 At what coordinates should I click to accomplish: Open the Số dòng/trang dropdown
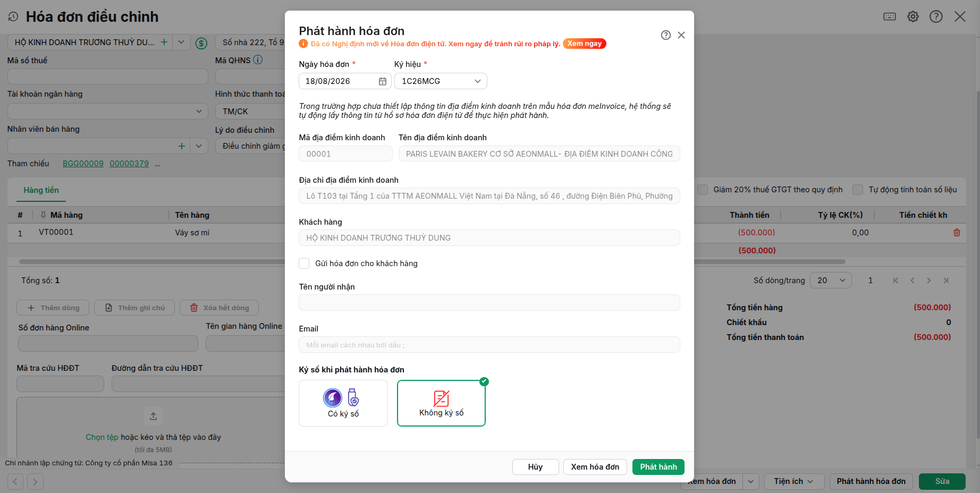(x=831, y=280)
